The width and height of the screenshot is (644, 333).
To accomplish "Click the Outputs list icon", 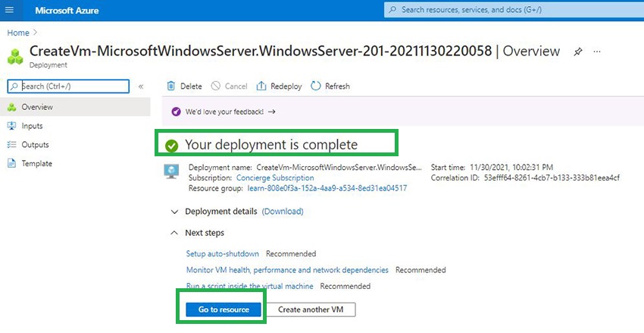I will point(11,145).
